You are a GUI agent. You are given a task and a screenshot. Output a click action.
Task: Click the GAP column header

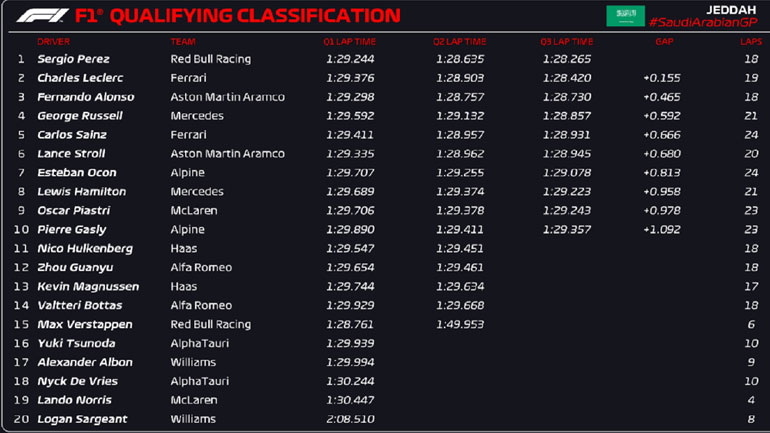(664, 42)
